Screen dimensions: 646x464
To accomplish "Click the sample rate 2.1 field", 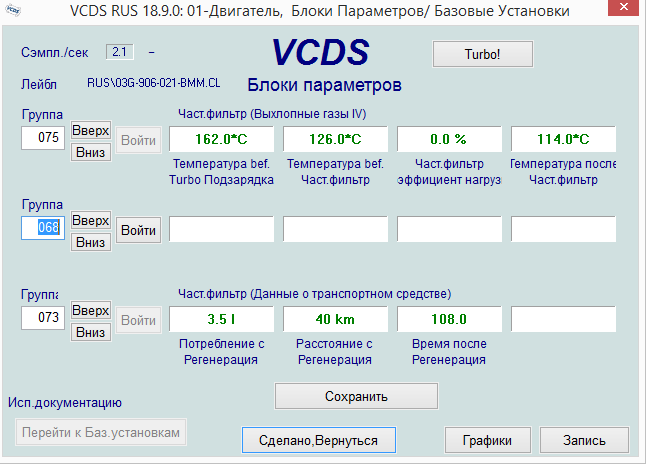I will [x=119, y=51].
